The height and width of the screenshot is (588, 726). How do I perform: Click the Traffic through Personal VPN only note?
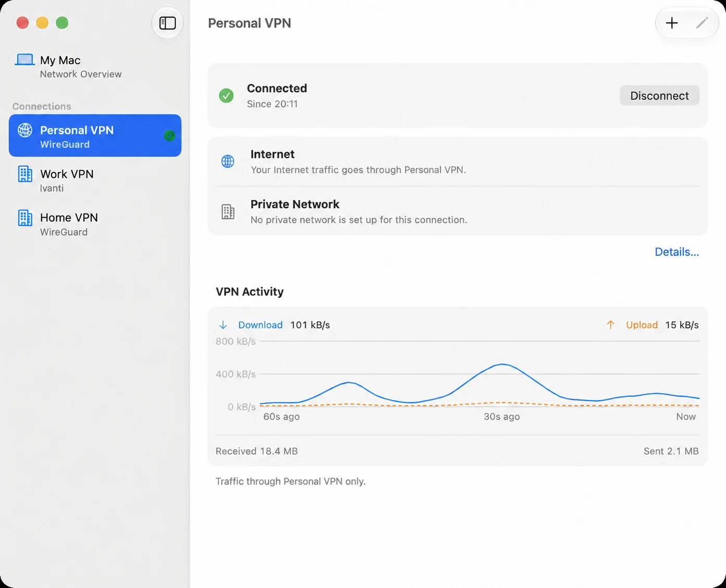tap(291, 481)
